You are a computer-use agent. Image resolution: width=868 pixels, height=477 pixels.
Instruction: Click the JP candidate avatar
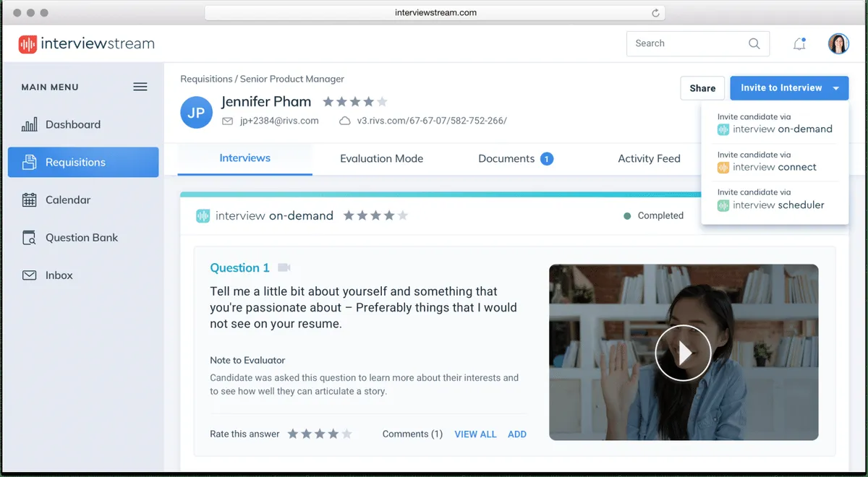[x=196, y=113]
